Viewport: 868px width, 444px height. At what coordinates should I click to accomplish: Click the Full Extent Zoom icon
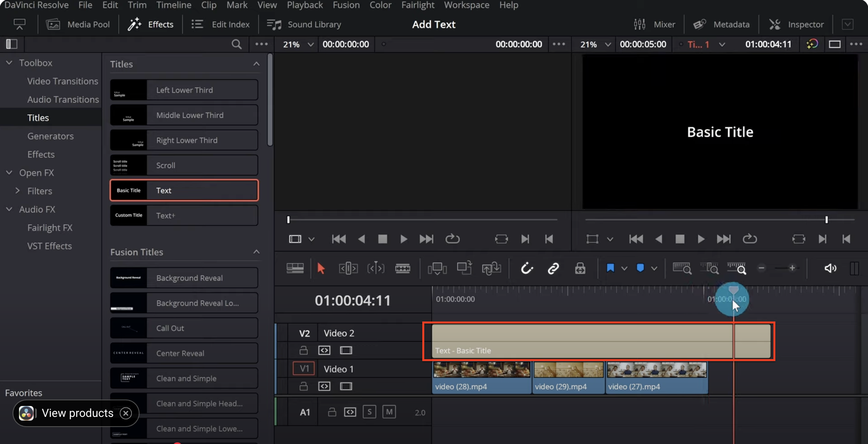coord(682,268)
